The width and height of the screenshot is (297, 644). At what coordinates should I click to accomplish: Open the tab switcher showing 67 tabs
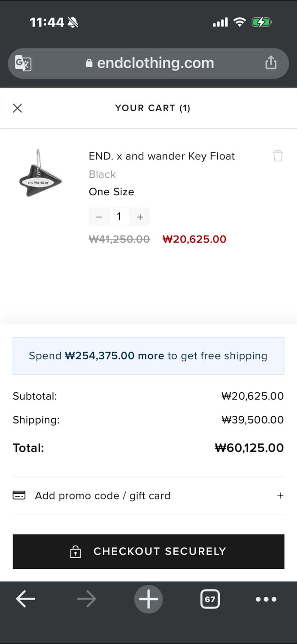[x=210, y=599]
